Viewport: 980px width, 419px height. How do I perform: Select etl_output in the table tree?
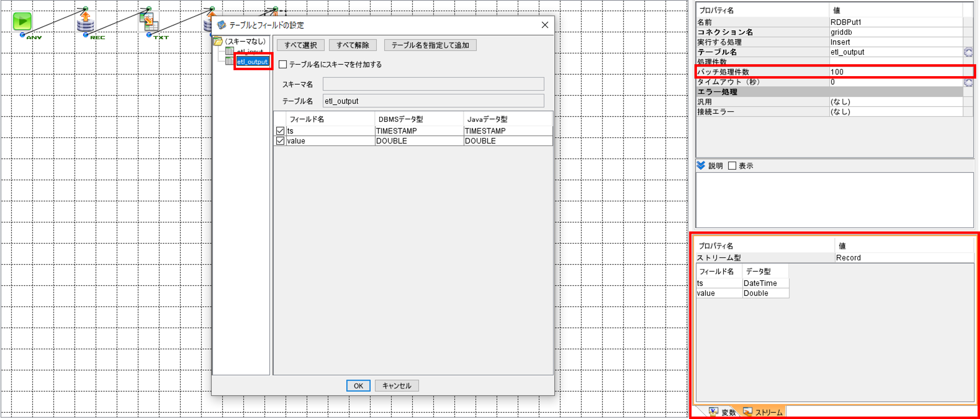point(253,62)
